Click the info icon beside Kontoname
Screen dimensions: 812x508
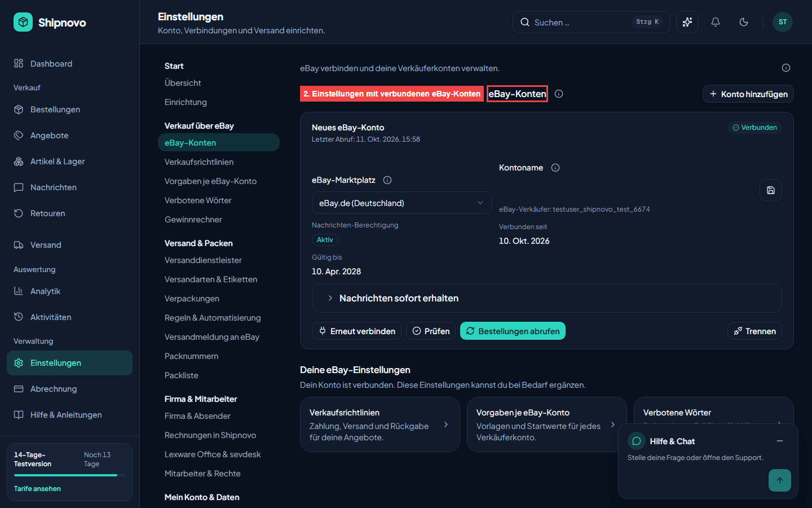coord(555,168)
